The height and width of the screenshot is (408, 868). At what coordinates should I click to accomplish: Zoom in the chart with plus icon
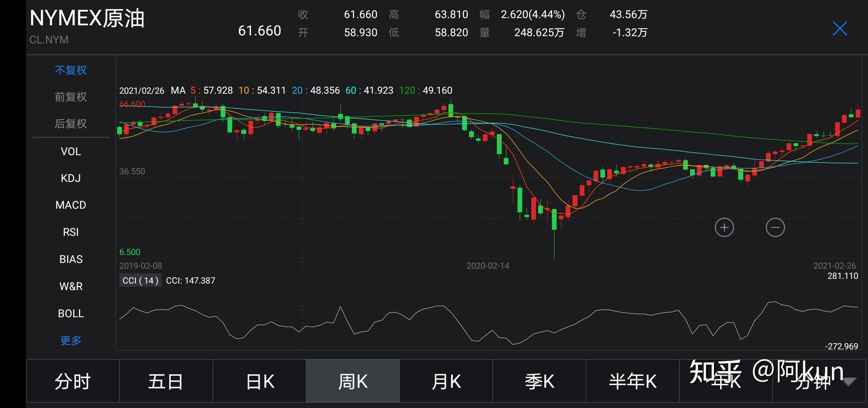pos(724,228)
